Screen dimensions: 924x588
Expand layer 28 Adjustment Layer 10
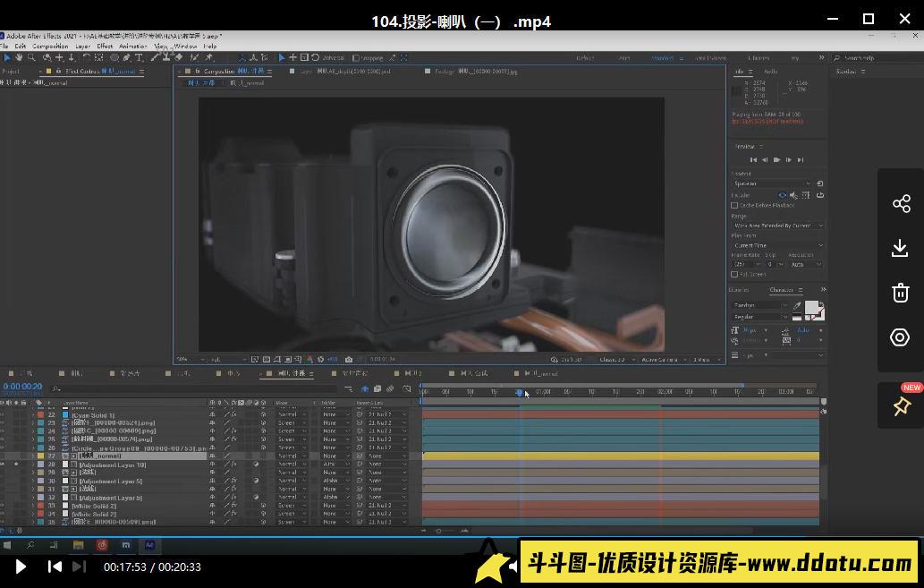coord(32,464)
